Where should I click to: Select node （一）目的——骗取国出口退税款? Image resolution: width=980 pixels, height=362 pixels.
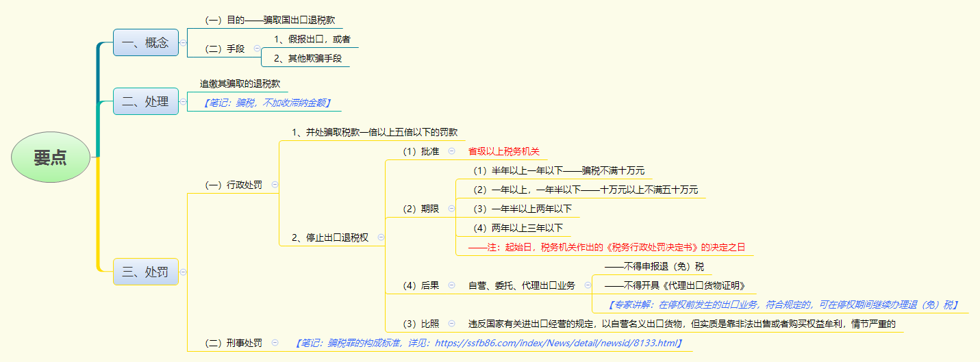[x=269, y=20]
